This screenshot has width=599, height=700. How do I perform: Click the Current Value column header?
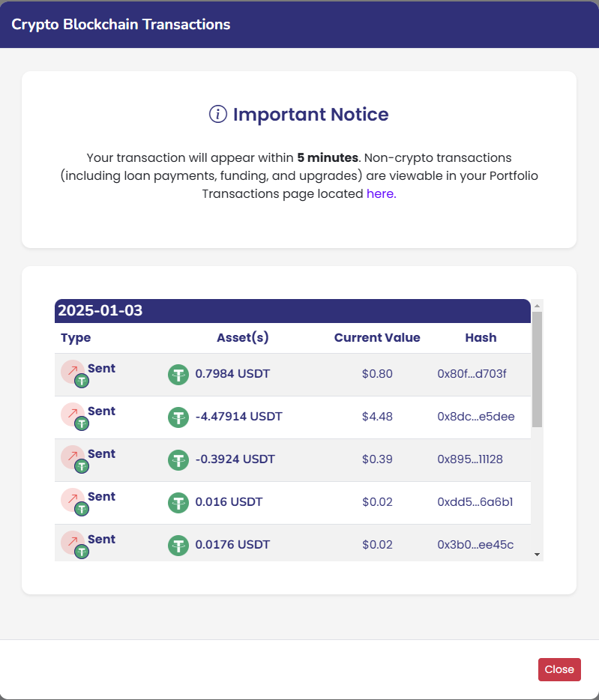(x=377, y=338)
